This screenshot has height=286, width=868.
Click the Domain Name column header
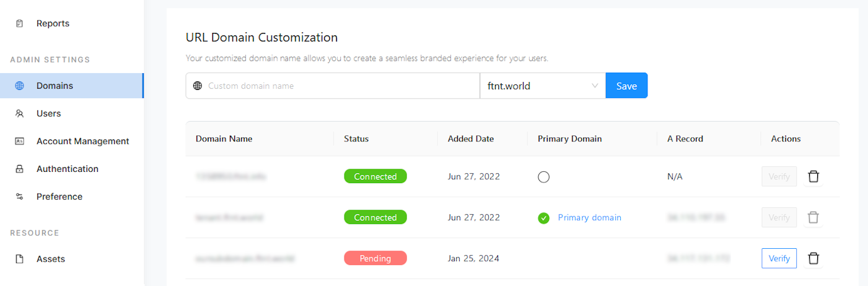click(x=224, y=139)
